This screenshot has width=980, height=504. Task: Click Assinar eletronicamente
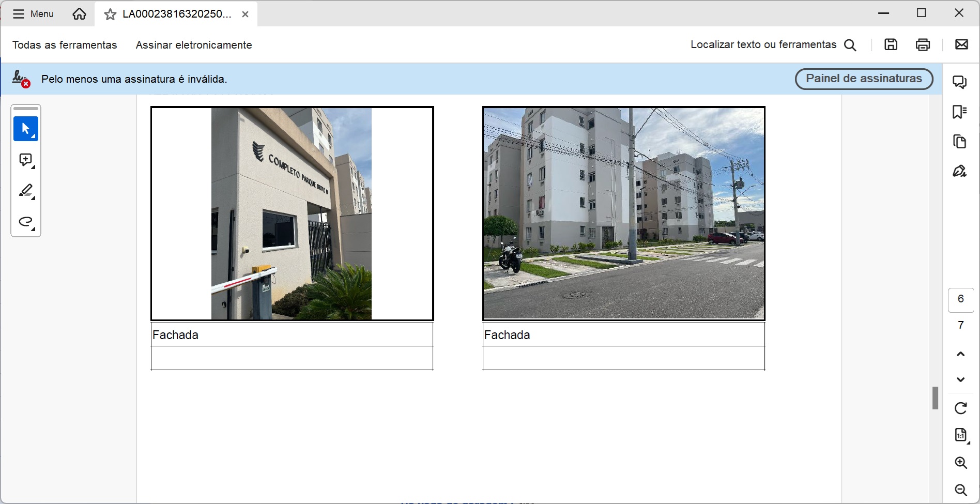click(194, 45)
